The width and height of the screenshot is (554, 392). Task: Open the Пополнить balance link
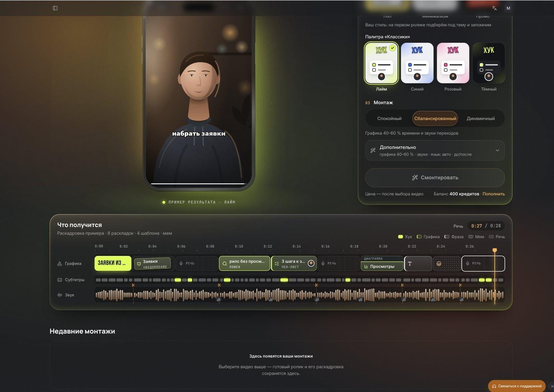pyautogui.click(x=493, y=194)
